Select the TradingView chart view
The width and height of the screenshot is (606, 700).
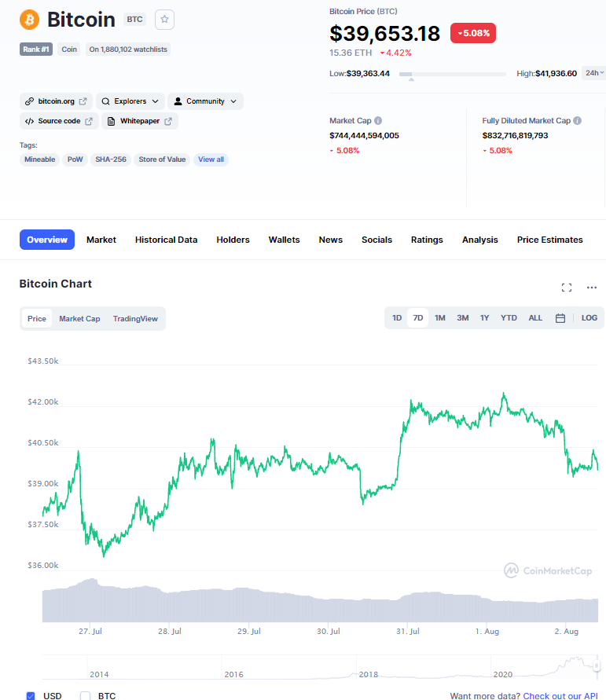[x=135, y=319]
